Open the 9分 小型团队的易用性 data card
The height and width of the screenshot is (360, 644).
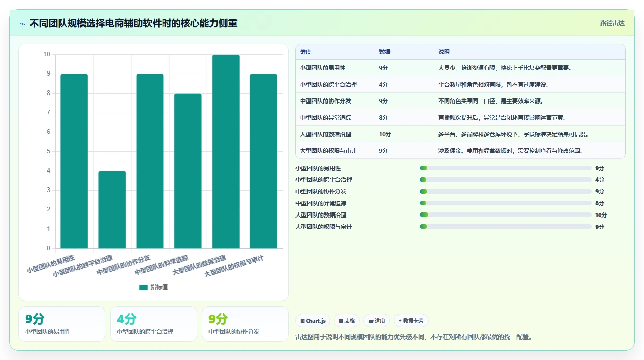[x=62, y=324]
